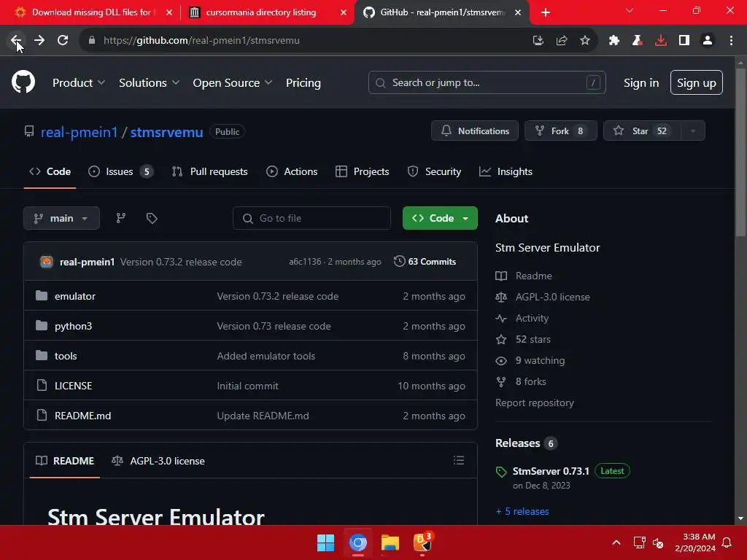The image size is (747, 560).
Task: Open the Actions tab
Action: pyautogui.click(x=292, y=171)
